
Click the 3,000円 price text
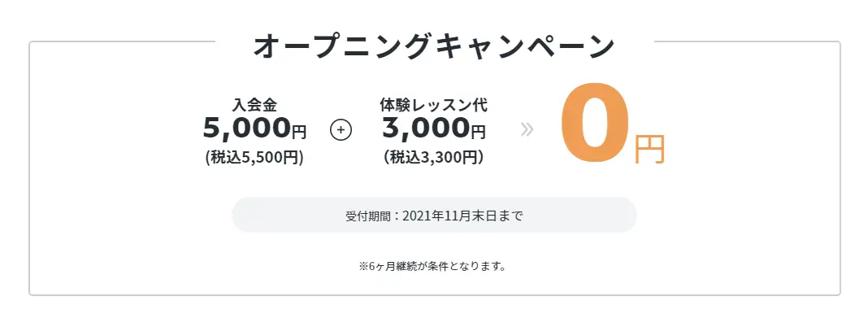pyautogui.click(x=434, y=128)
